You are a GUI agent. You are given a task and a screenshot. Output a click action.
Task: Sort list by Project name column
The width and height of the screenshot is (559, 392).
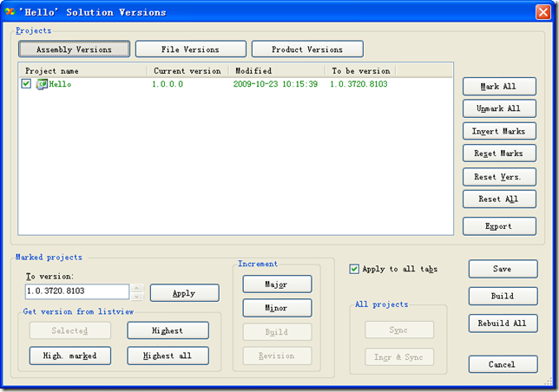(82, 70)
